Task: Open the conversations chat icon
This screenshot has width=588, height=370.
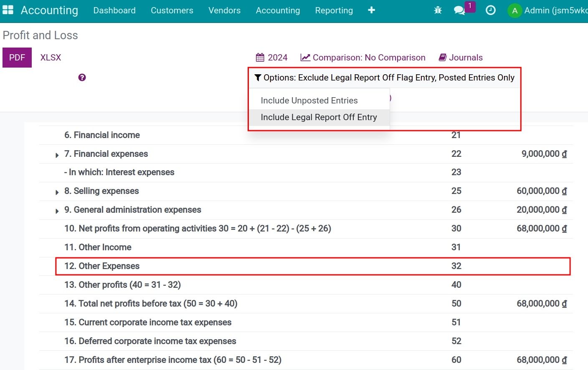Action: click(459, 10)
